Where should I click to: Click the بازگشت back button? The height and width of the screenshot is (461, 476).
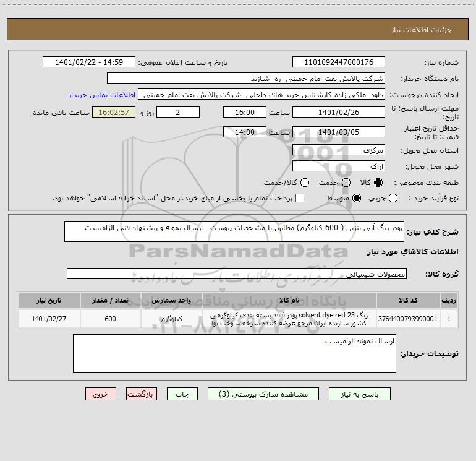(x=142, y=394)
